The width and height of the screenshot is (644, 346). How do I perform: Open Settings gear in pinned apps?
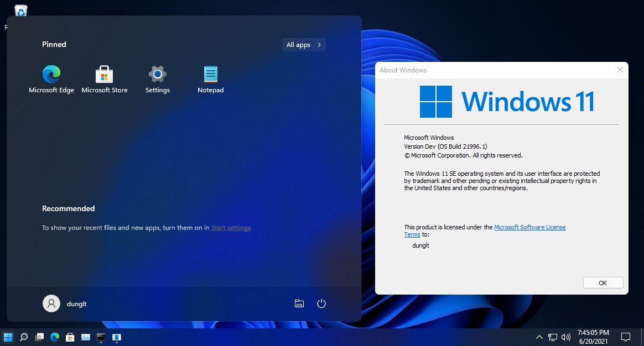[x=157, y=79]
